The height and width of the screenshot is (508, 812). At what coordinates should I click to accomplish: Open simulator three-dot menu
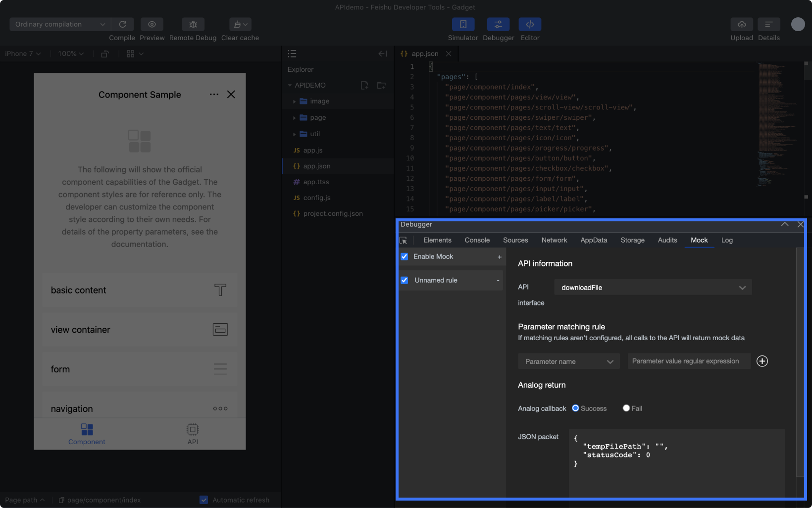(x=214, y=94)
